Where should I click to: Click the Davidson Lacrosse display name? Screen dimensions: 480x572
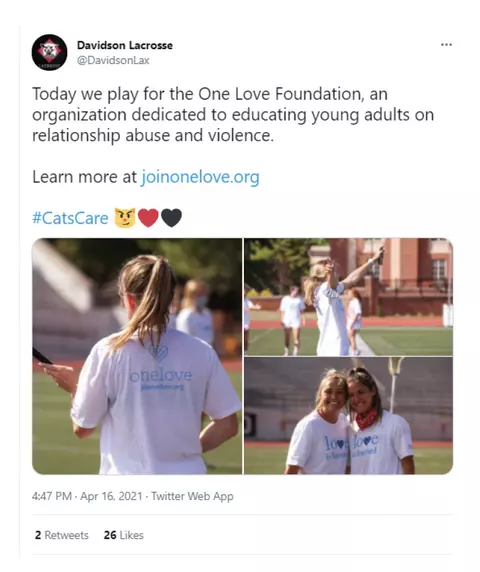[x=125, y=45]
